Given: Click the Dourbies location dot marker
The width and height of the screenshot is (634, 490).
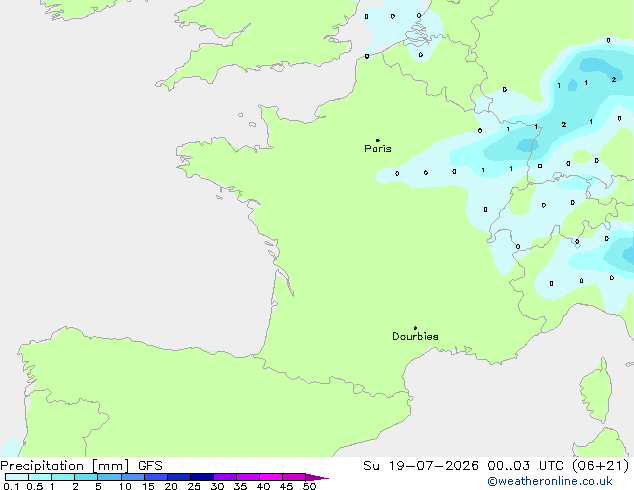Looking at the screenshot, I should (415, 328).
